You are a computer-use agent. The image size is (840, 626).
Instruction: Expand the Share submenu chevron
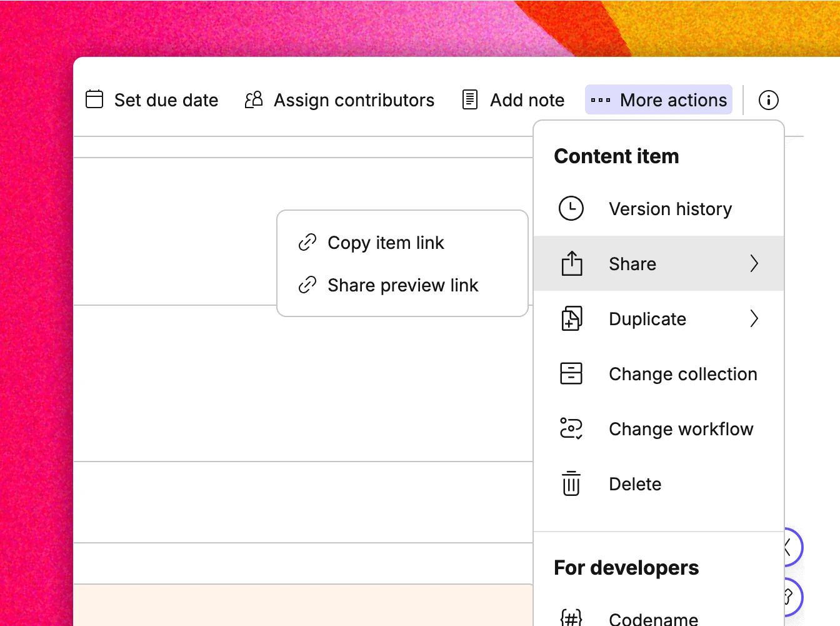(754, 264)
